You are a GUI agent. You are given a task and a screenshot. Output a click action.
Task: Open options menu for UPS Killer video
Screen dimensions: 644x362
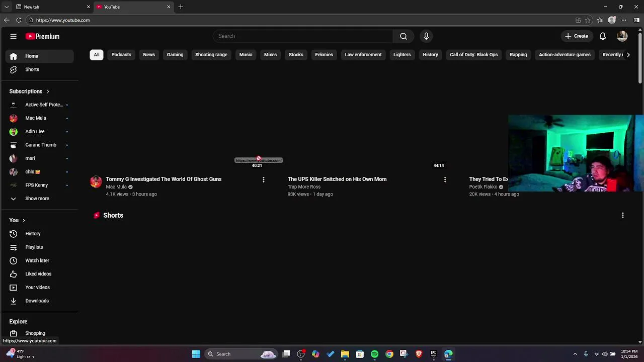[445, 179]
